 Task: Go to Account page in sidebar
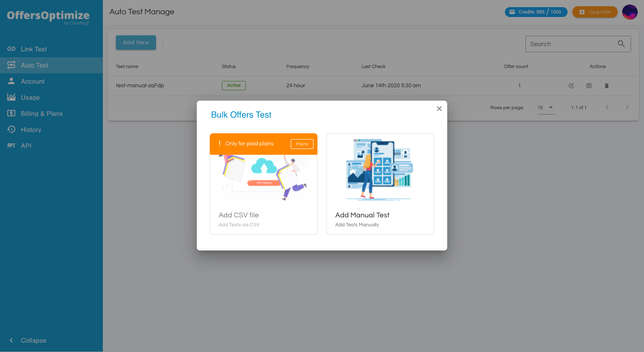point(51,81)
